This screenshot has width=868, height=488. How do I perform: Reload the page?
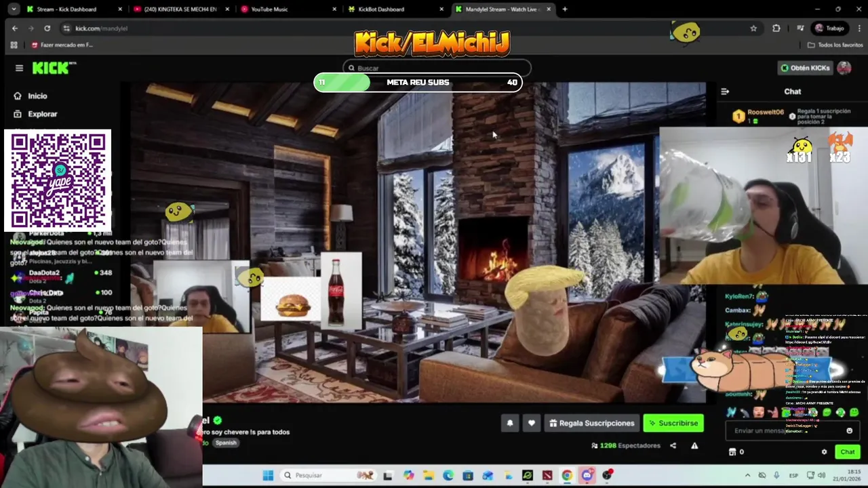point(47,28)
